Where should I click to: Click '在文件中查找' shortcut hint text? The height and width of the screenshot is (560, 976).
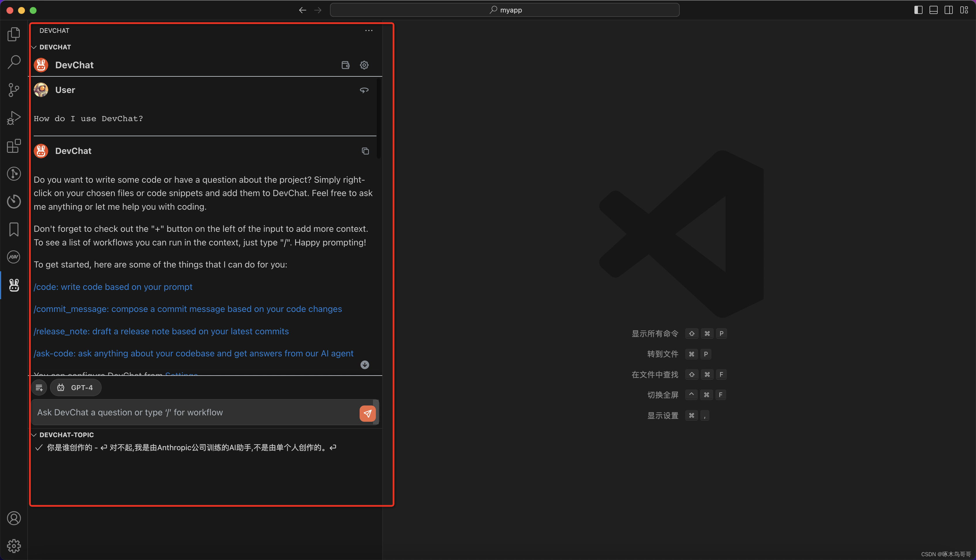[655, 375]
